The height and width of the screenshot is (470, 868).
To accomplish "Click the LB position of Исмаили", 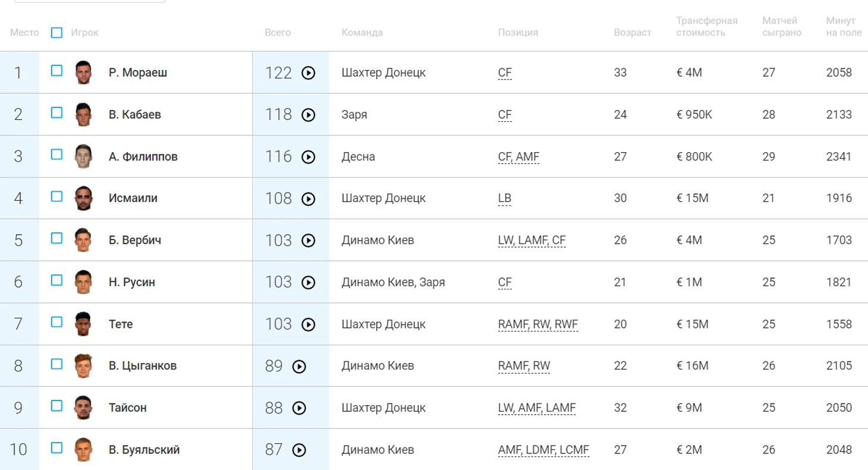I will point(505,199).
